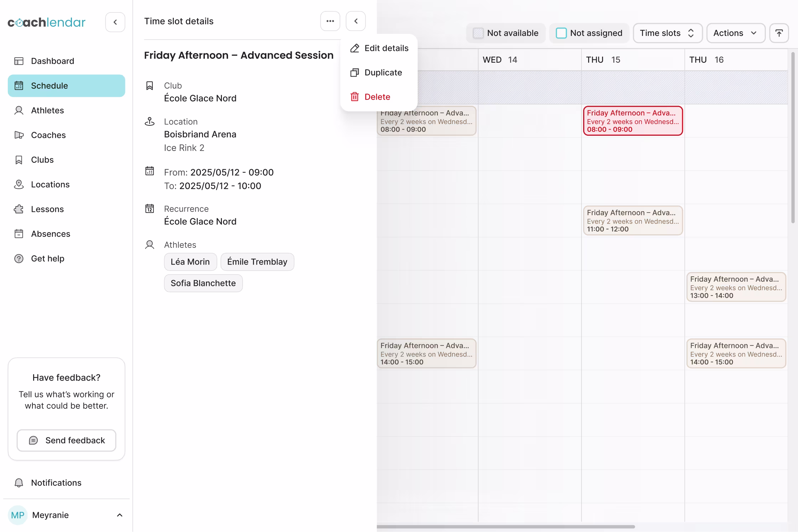
Task: Open Dashboard from the sidebar
Action: tap(52, 61)
